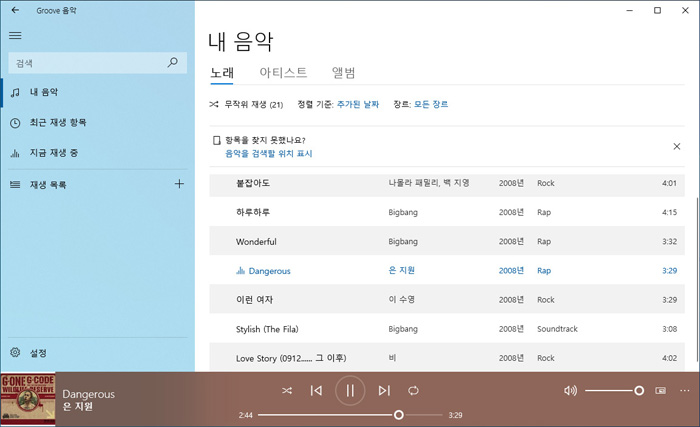Click the song progress seek bar

pyautogui.click(x=350, y=415)
